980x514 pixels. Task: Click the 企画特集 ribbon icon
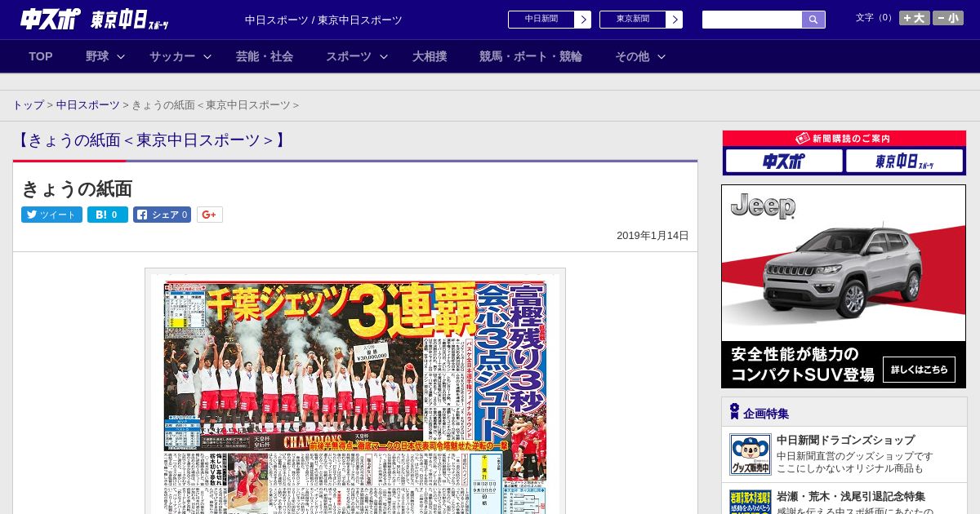[734, 411]
